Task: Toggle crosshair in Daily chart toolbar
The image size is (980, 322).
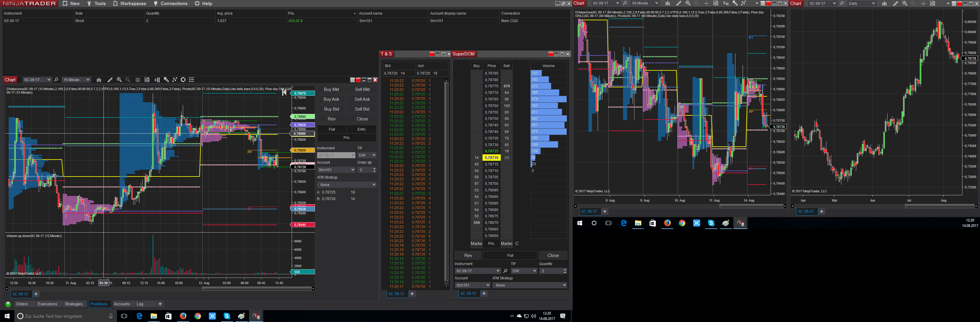Action: click(x=923, y=3)
